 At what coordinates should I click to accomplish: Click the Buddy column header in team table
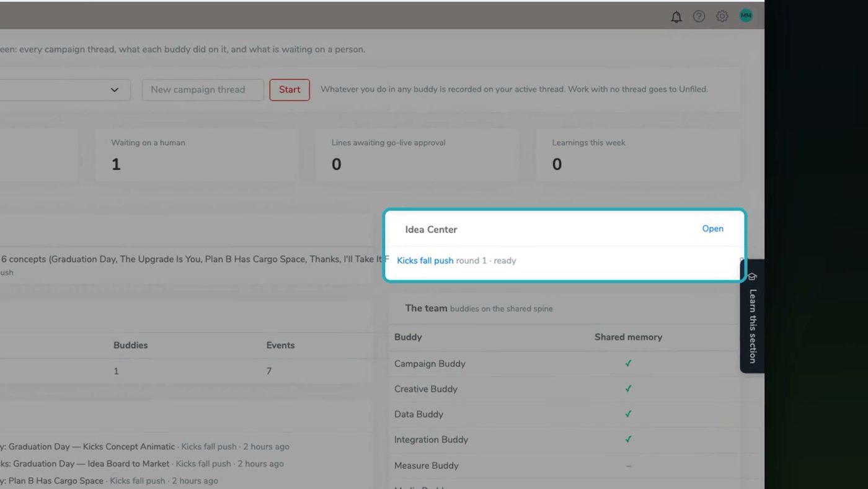pyautogui.click(x=408, y=337)
